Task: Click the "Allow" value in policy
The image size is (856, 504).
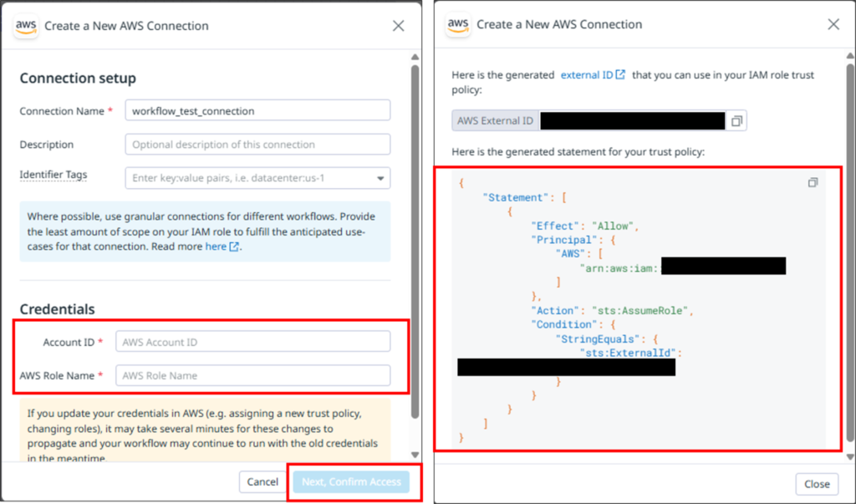Action: (613, 226)
